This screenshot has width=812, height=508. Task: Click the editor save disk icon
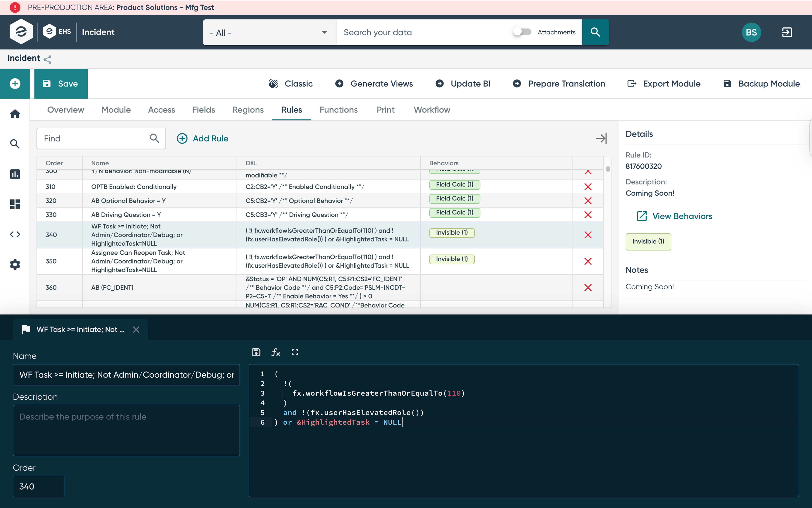(256, 352)
